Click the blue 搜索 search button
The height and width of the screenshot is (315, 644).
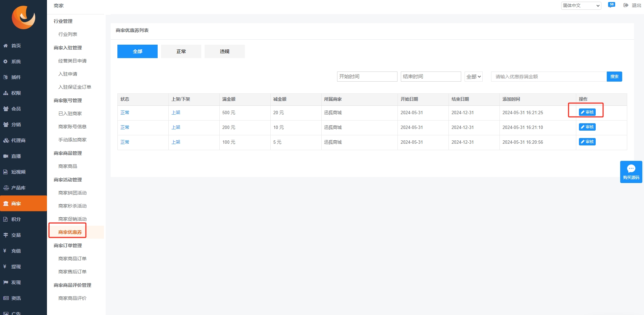[x=614, y=77]
